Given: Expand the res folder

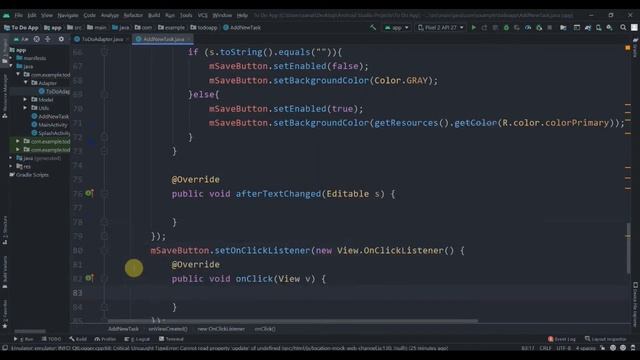Looking at the screenshot, I should click(11, 166).
